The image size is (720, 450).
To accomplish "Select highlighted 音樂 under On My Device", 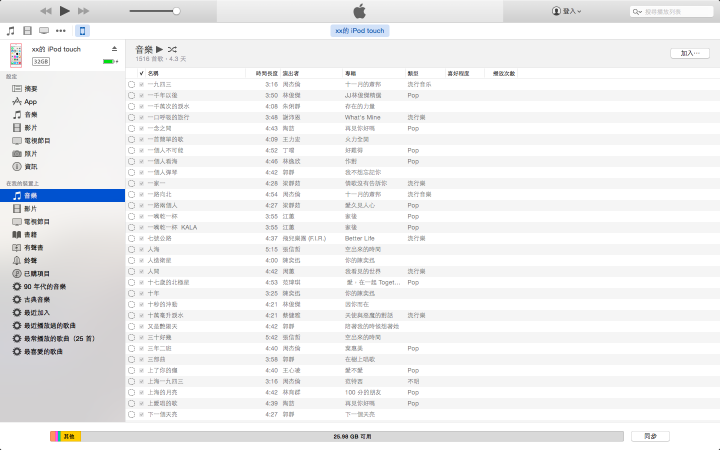I will 62,196.
